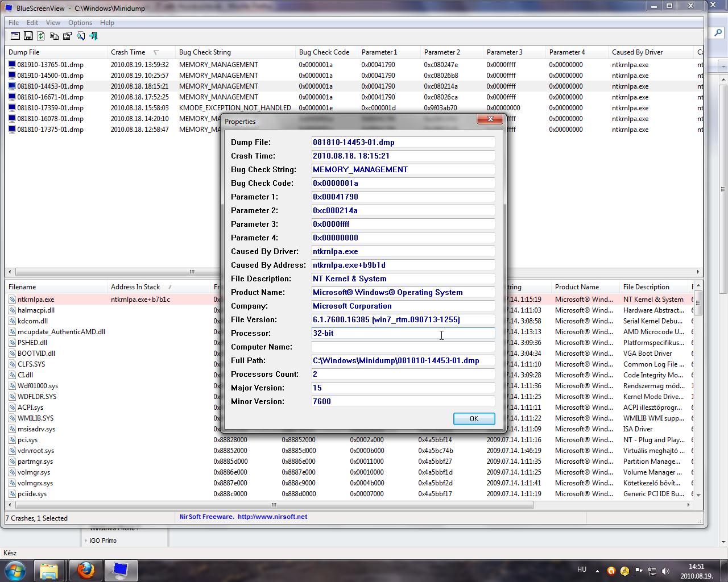
Task: Open the nirsoft.net link in status bar
Action: [x=272, y=517]
